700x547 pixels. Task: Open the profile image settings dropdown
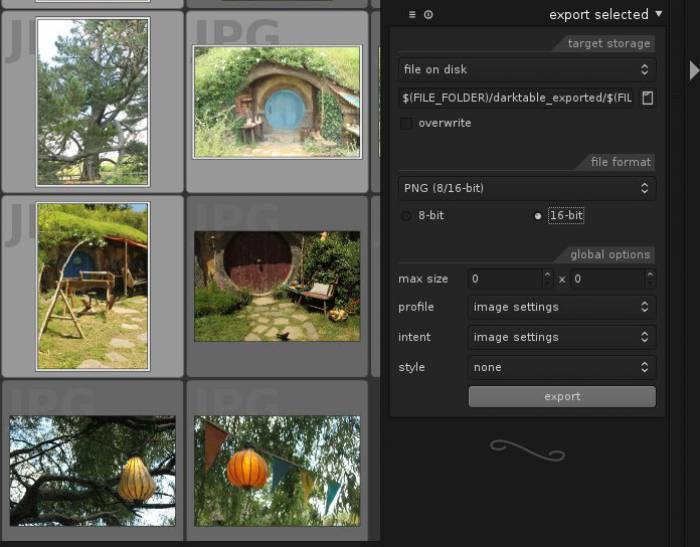tap(561, 307)
